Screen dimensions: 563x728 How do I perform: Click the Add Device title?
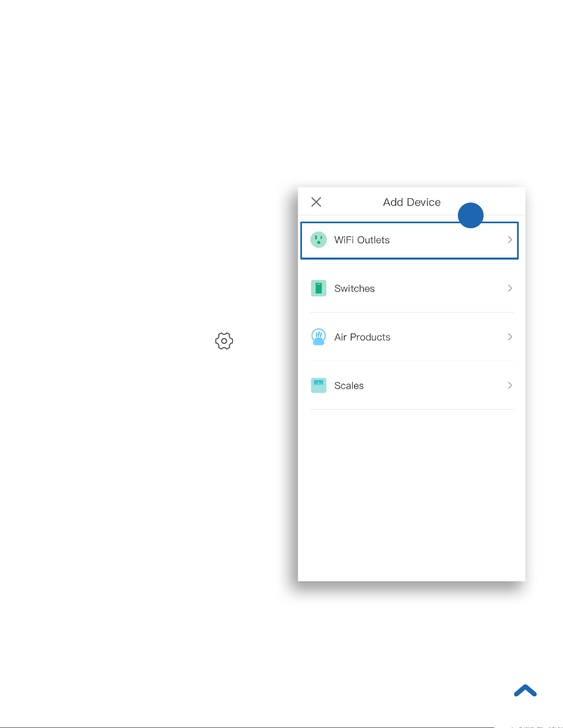pos(412,202)
